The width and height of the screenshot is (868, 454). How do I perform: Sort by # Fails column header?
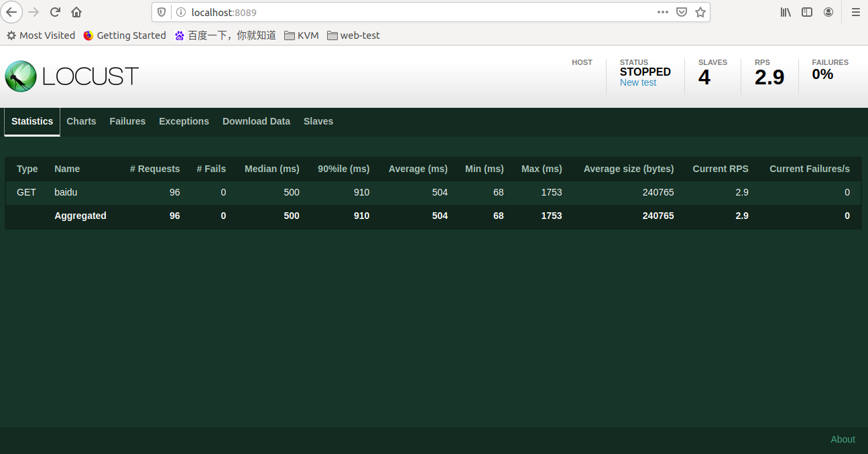pos(211,169)
